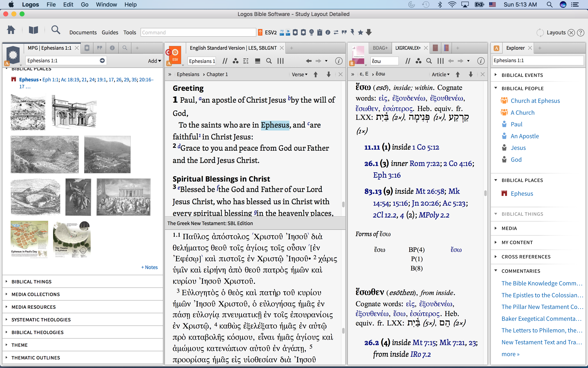Open Ephesus in Paul's Day map thumbnail
This screenshot has width=588, height=368.
29,239
